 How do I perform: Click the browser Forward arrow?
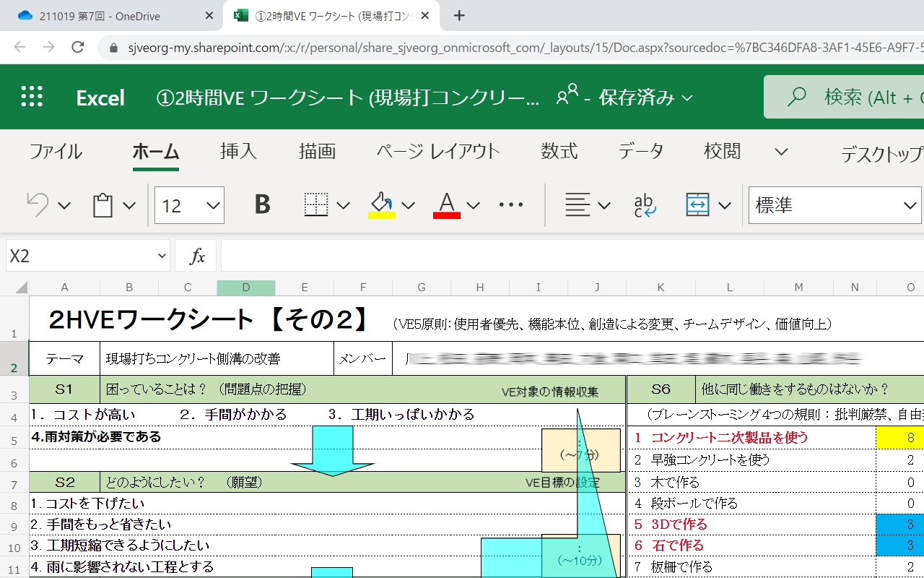pos(48,47)
